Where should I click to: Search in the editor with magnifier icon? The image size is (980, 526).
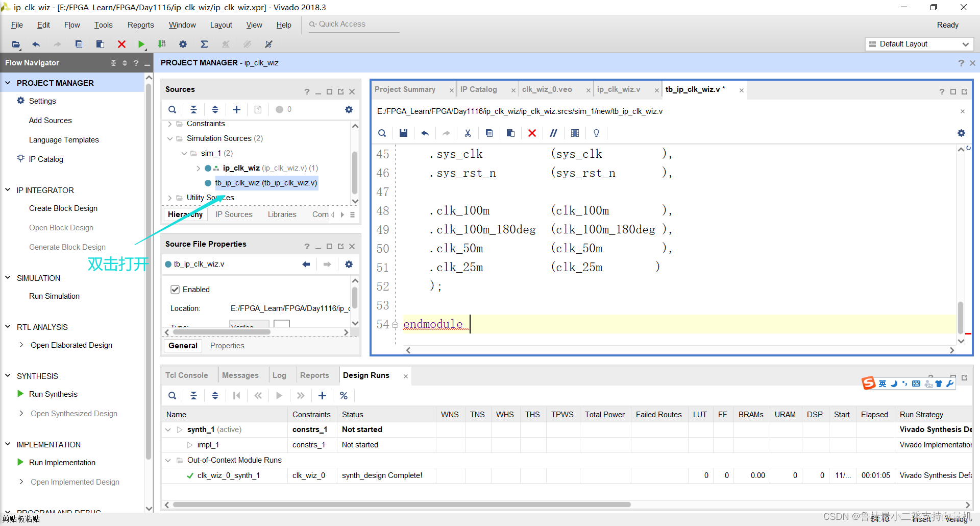click(x=382, y=133)
